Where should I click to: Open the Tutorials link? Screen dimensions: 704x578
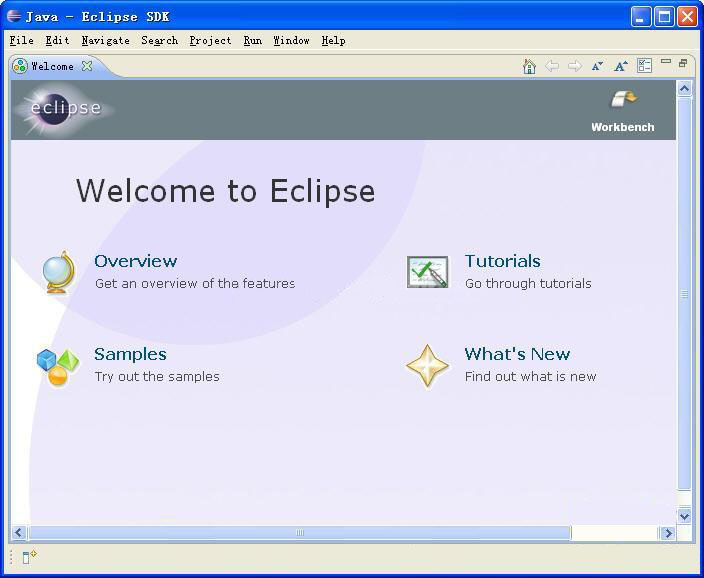click(x=502, y=261)
